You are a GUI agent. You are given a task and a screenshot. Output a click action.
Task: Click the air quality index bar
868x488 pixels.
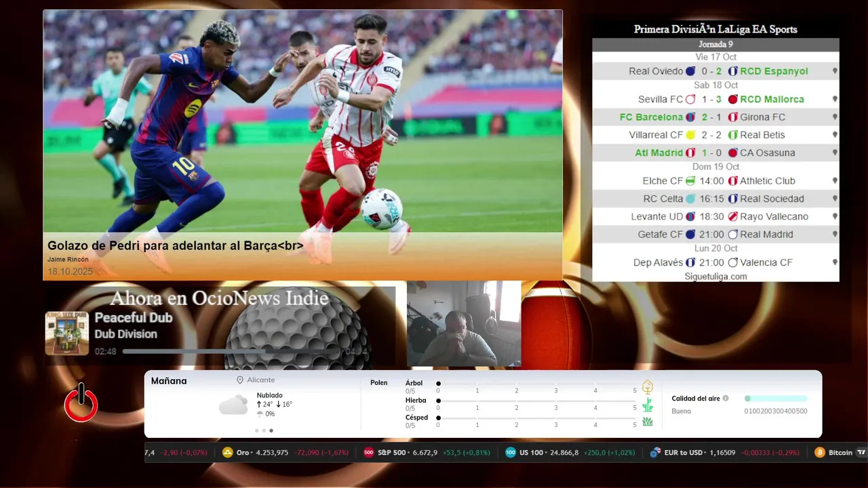click(776, 399)
